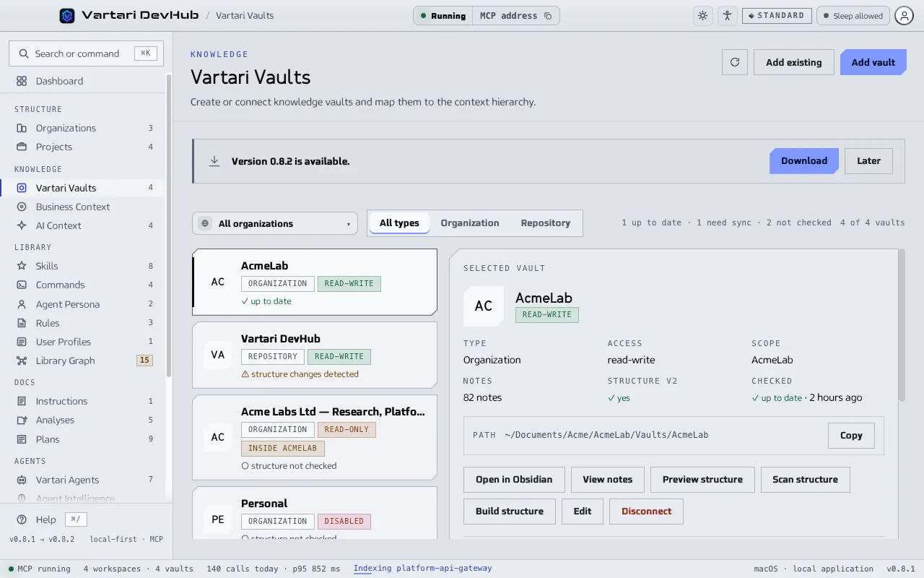The height and width of the screenshot is (578, 924).
Task: Open Plans in the sidebar
Action: click(x=83, y=439)
